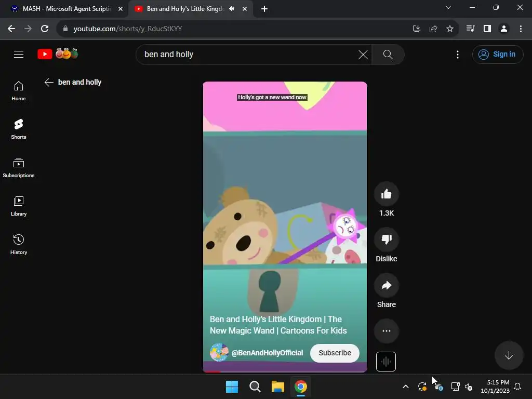The image size is (532, 399).
Task: Share this page from address bar
Action: 433,29
